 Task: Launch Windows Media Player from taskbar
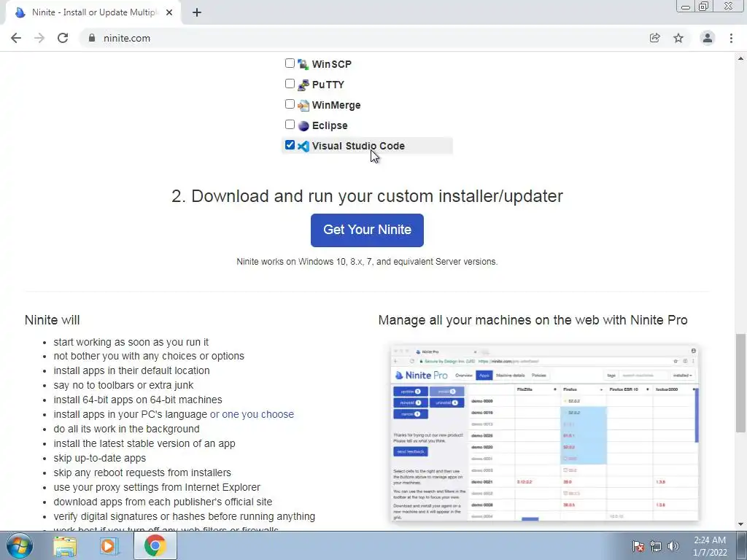coord(109,545)
